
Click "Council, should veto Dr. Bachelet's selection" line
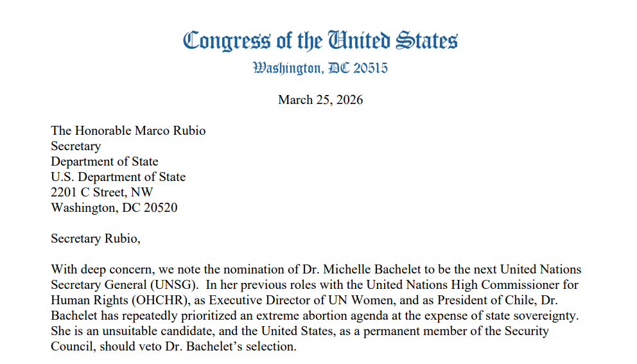tap(173, 347)
